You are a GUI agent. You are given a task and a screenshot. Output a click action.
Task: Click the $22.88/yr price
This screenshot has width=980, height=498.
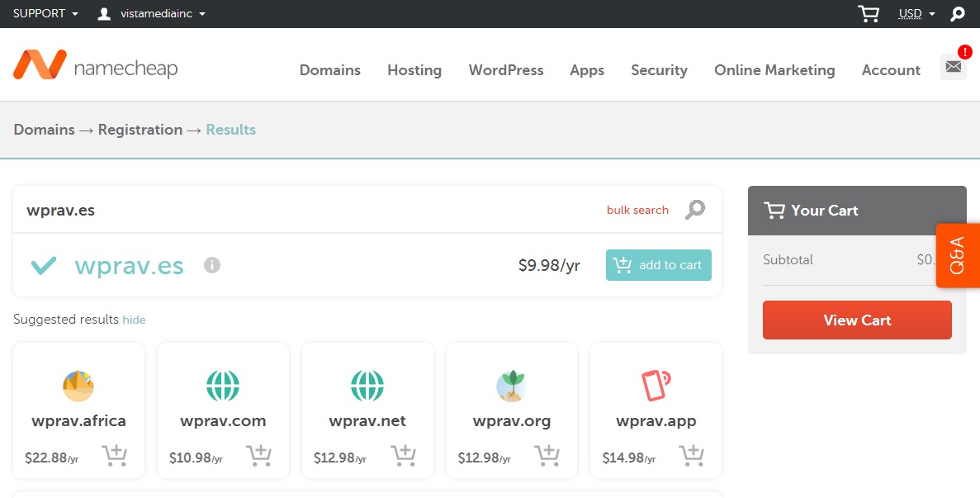tap(52, 458)
